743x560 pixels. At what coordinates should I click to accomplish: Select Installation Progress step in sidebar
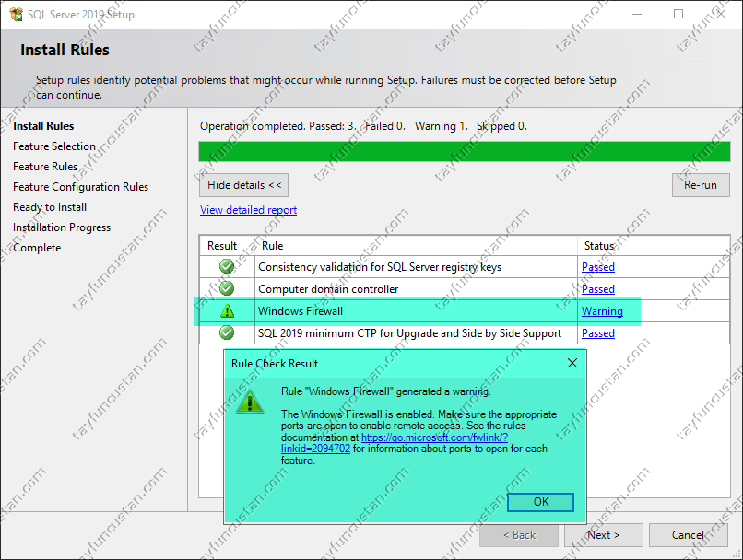click(62, 227)
